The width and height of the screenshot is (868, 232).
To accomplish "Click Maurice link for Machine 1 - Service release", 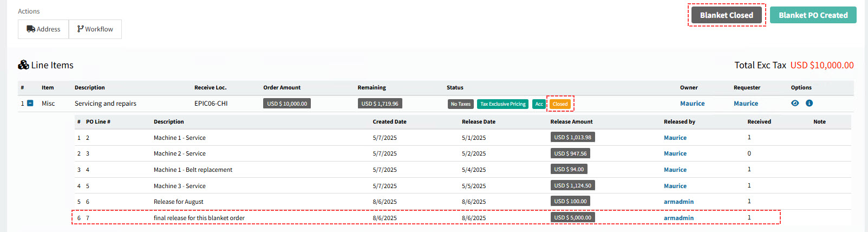I will [675, 138].
